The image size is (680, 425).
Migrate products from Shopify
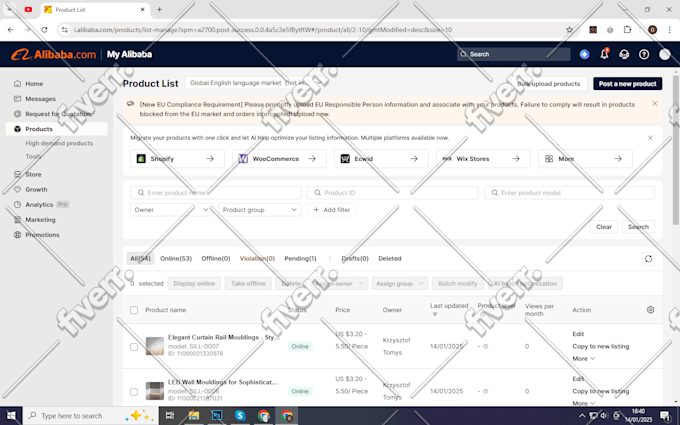[177, 159]
